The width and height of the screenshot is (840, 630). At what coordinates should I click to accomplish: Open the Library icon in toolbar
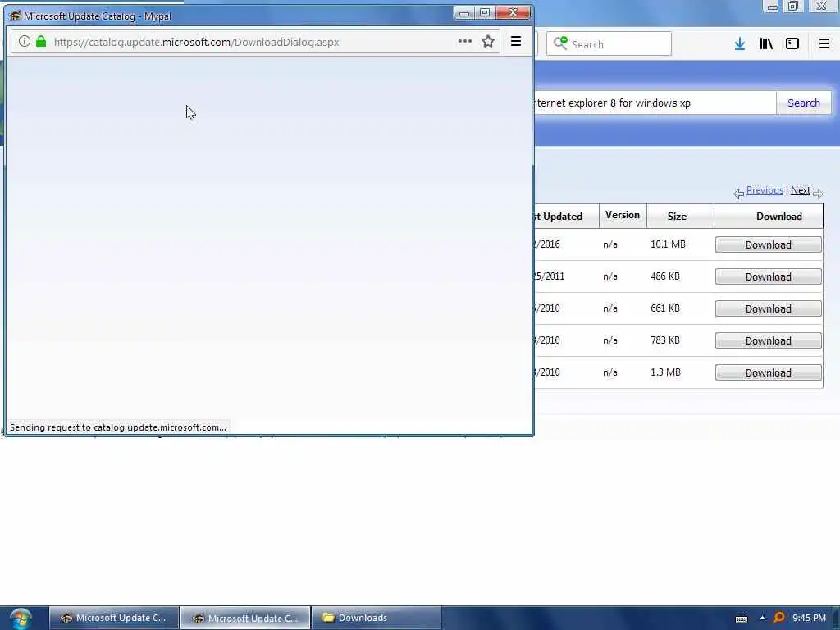(766, 44)
